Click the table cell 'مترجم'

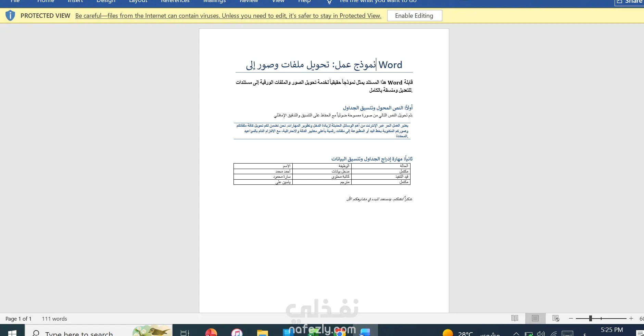pyautogui.click(x=322, y=182)
